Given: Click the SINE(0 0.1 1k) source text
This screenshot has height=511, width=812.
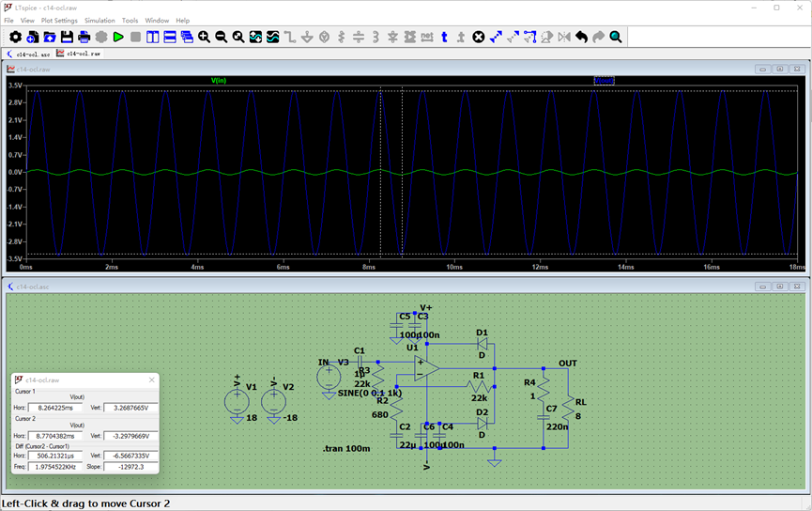Looking at the screenshot, I should pyautogui.click(x=370, y=393).
